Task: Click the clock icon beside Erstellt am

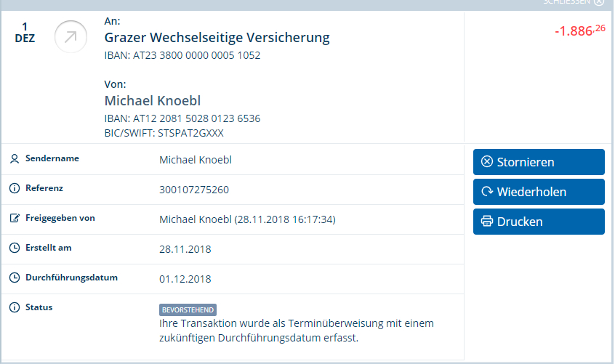Action: pyautogui.click(x=15, y=248)
